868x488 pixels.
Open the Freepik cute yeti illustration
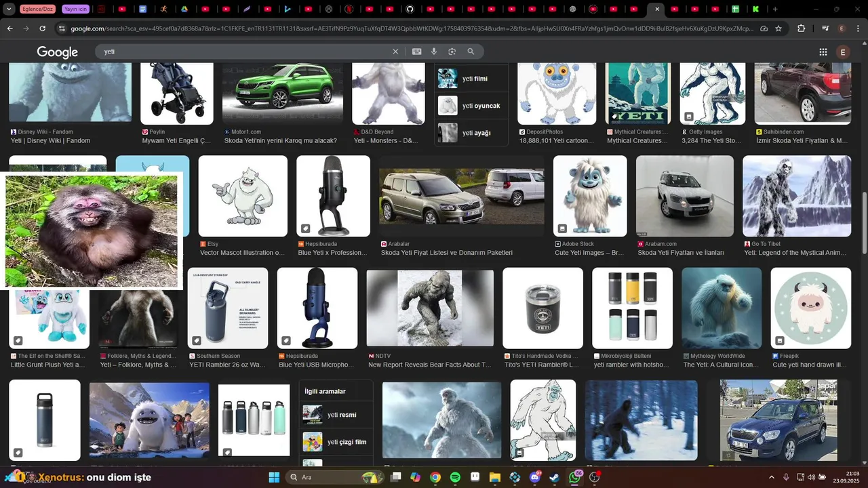810,308
